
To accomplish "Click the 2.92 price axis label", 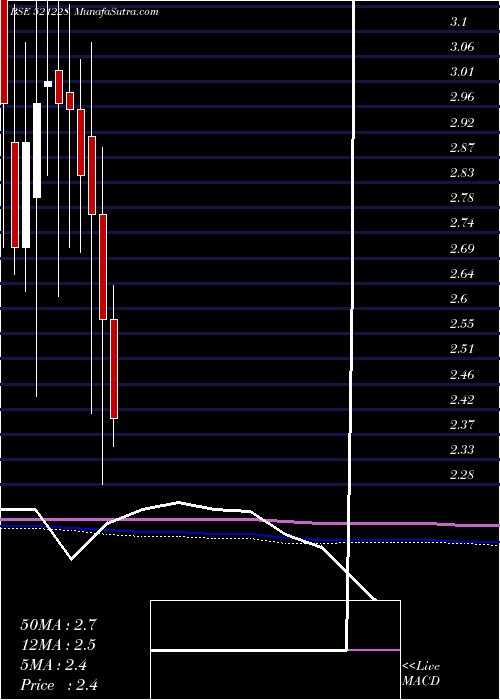I will [462, 122].
